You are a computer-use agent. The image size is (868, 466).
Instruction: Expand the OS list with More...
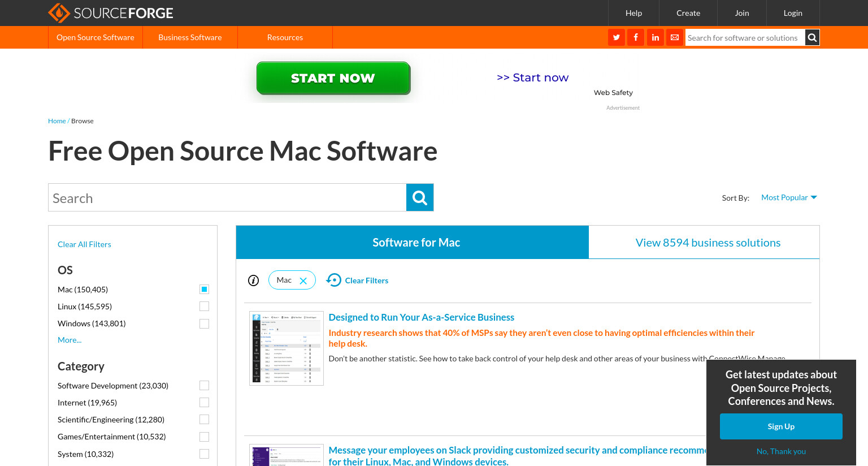70,340
